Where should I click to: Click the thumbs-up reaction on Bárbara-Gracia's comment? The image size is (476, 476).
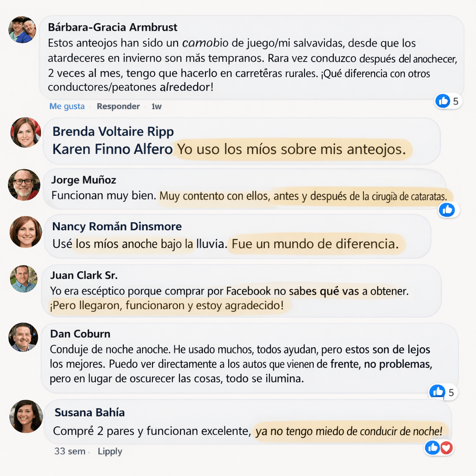[443, 101]
